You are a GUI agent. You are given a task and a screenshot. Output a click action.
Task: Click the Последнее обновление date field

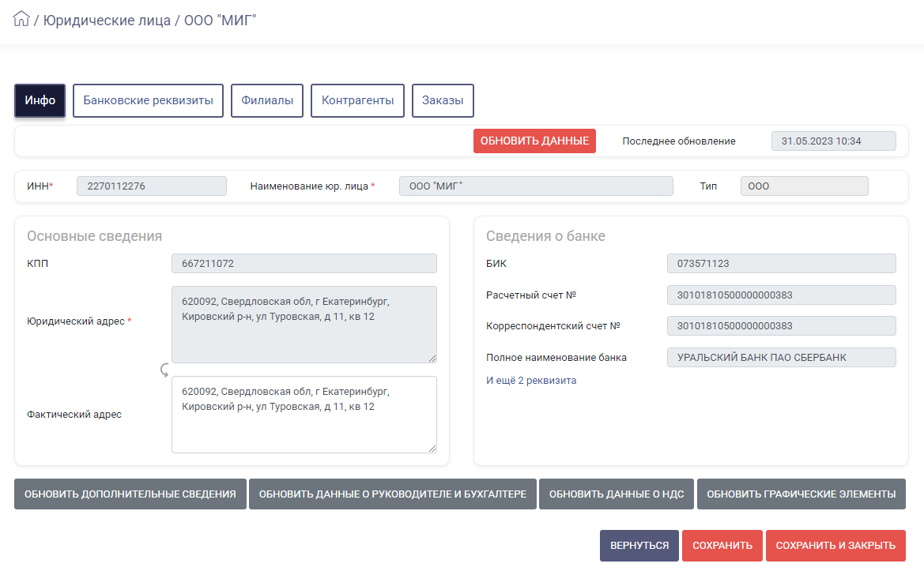pos(833,141)
